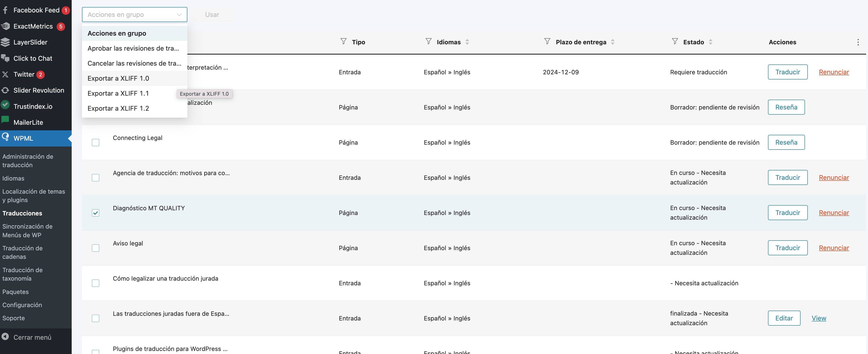Click the Plazo de entrega filter funnel icon
The image size is (868, 354).
click(547, 41)
